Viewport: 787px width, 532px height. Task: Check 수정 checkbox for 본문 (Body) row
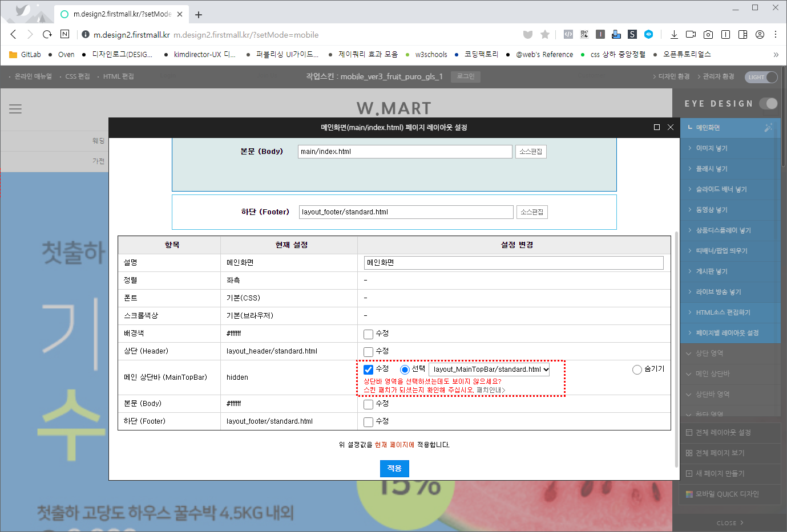point(368,404)
